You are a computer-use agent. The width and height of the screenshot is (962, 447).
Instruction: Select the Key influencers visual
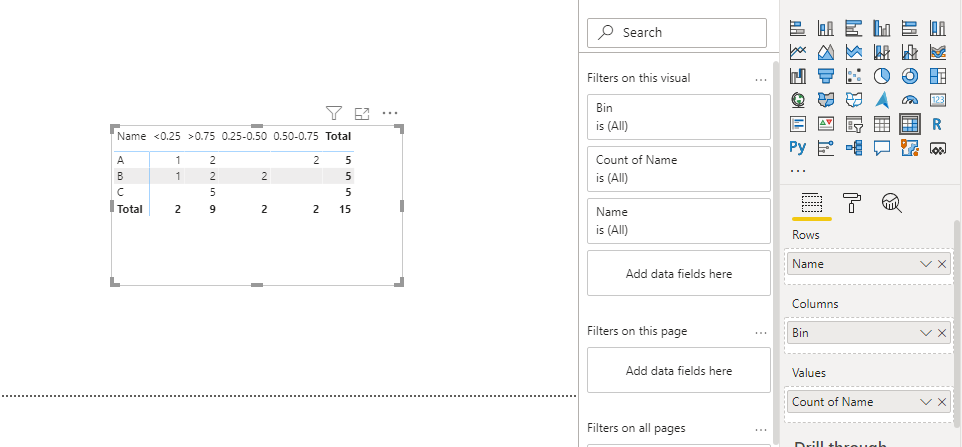(x=826, y=147)
